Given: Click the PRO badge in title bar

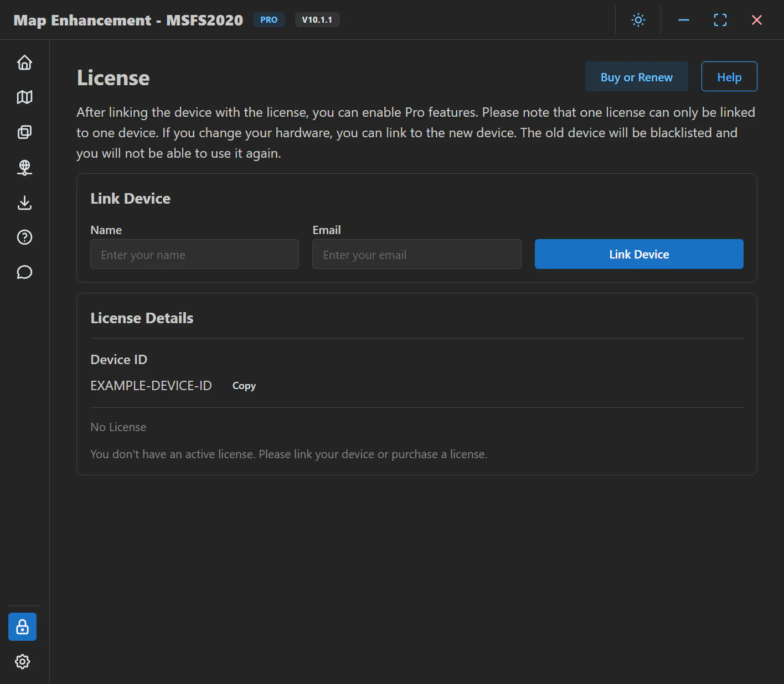Looking at the screenshot, I should pos(269,20).
